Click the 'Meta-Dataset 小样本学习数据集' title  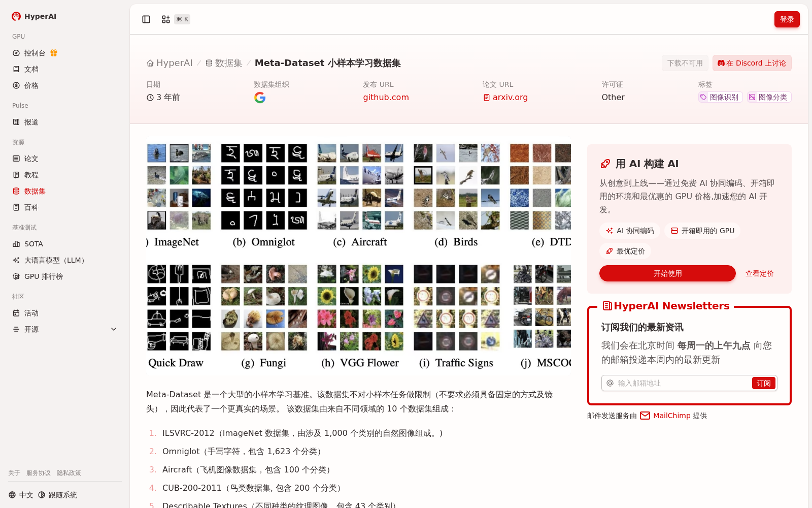tap(328, 63)
